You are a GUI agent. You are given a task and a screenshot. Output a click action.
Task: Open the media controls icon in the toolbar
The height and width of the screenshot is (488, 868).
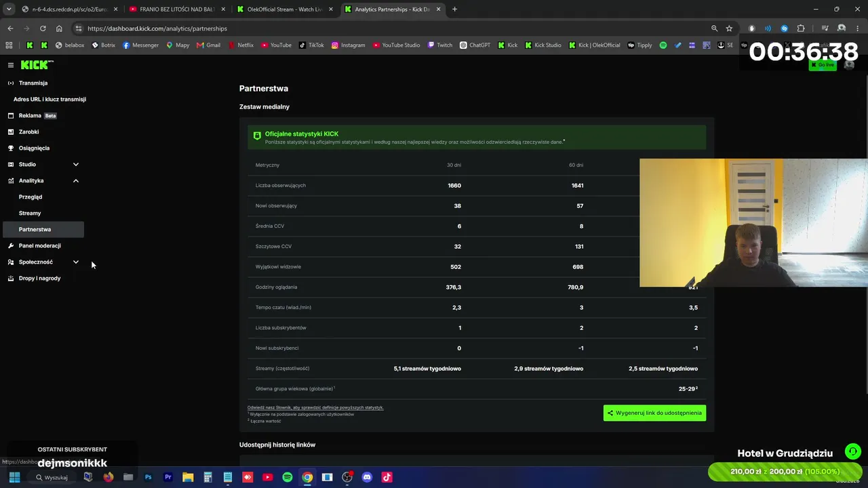[x=825, y=28]
